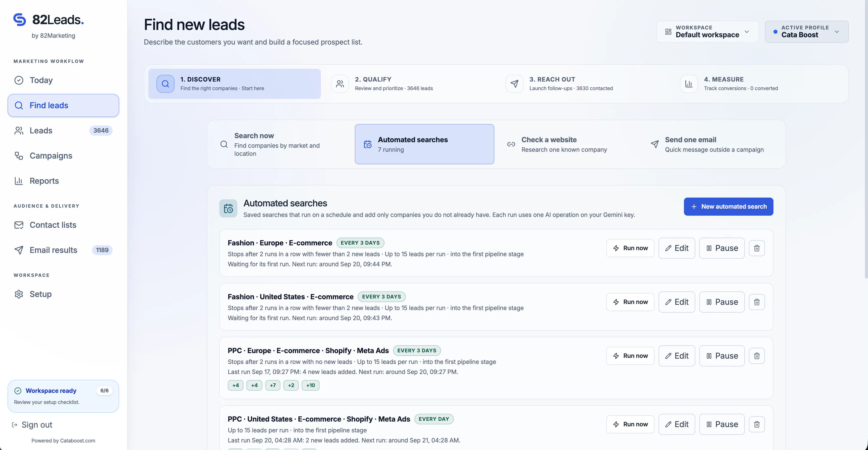Edit the Fashion United States search
868x450 pixels.
pos(677,302)
